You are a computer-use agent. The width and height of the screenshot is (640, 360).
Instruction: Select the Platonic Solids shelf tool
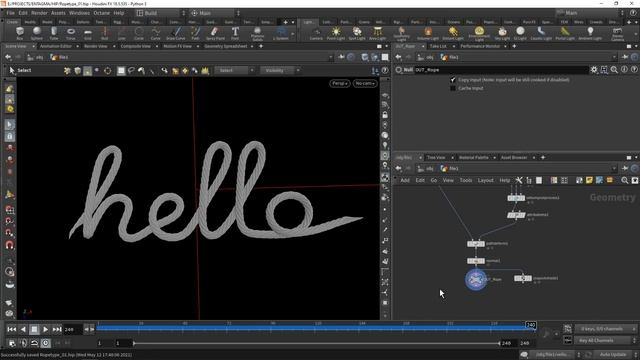(x=257, y=33)
